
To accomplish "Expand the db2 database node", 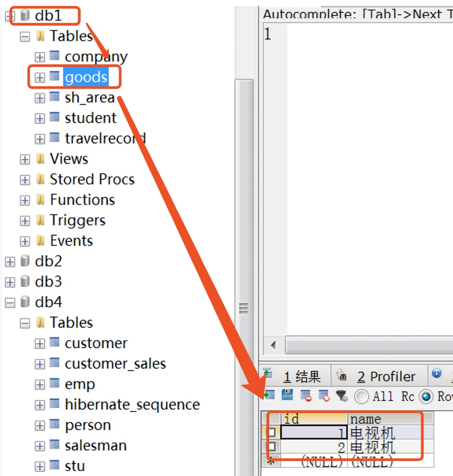I will click(10, 262).
